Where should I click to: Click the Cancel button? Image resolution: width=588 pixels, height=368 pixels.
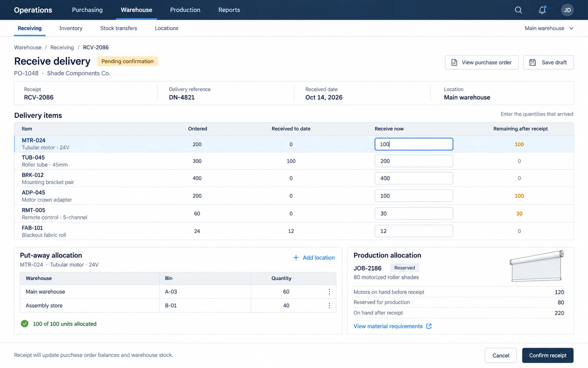(501, 355)
